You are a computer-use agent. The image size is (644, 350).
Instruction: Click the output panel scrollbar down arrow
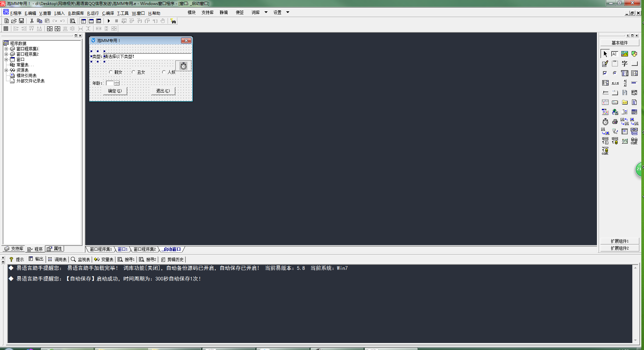(x=635, y=340)
